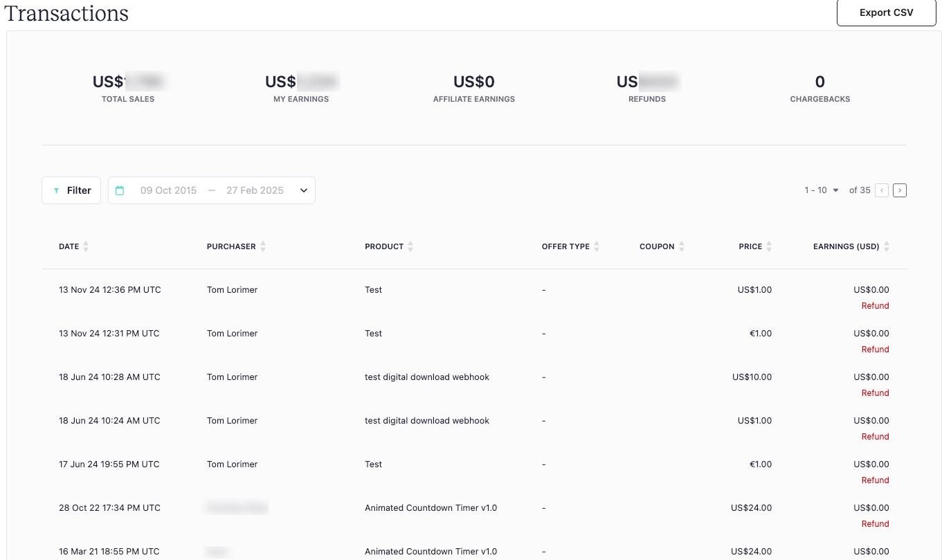This screenshot has height=560, width=942.
Task: Select the start date 09 Oct 2015
Action: 168,190
